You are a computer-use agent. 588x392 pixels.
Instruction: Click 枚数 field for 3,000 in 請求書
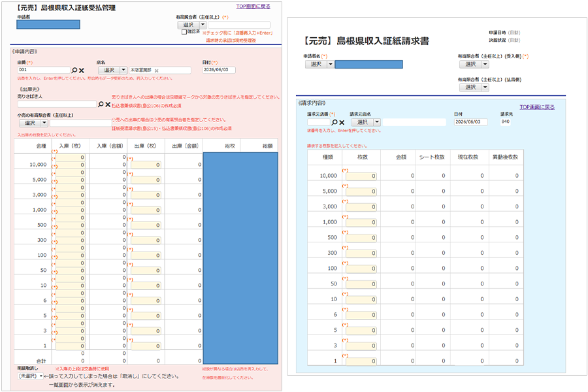361,206
